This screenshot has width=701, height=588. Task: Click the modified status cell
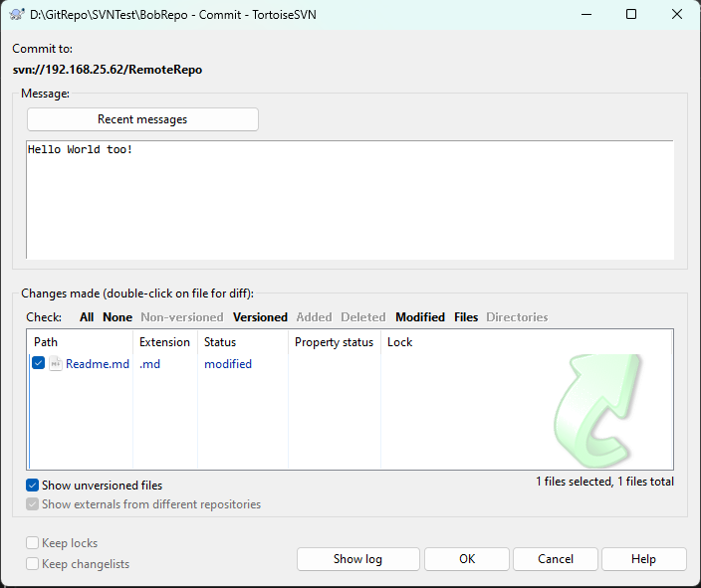(228, 364)
